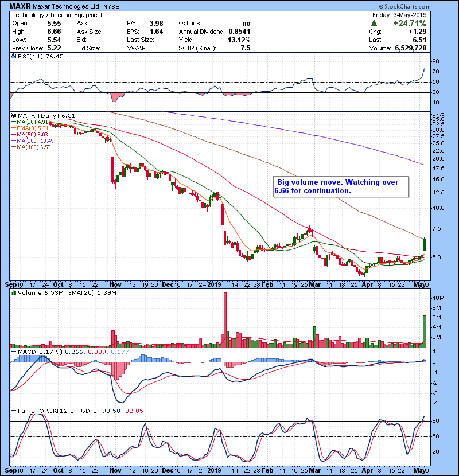Click the Low price value 5.54
This screenshot has width=459, height=476.
click(x=54, y=40)
